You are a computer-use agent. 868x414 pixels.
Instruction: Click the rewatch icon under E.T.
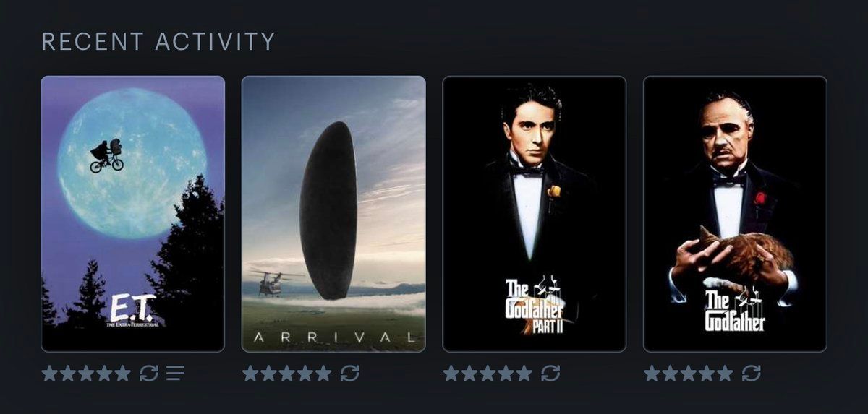[x=148, y=373]
